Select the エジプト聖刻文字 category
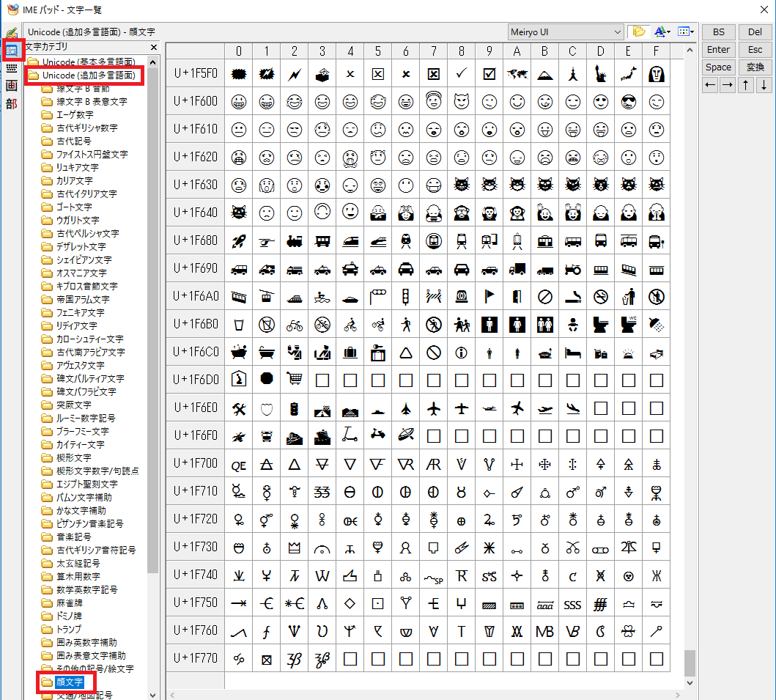The height and width of the screenshot is (700, 776). pos(80,485)
